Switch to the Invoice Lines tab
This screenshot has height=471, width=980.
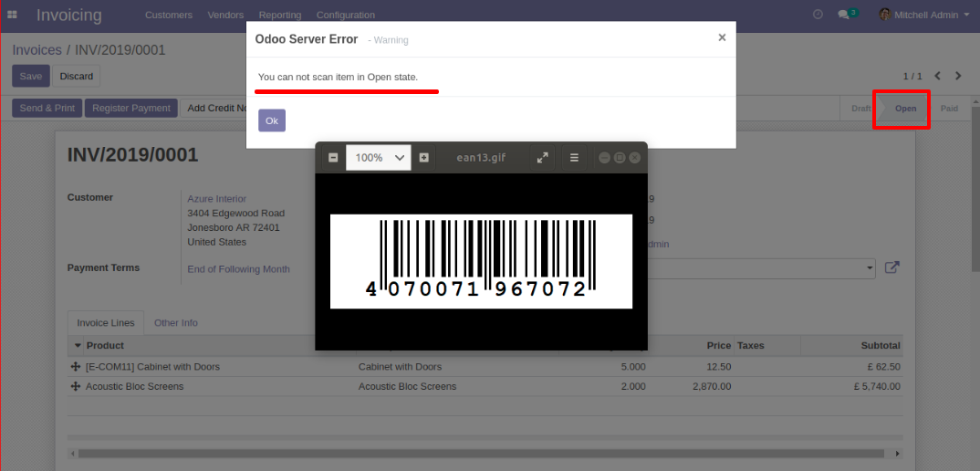tap(106, 323)
